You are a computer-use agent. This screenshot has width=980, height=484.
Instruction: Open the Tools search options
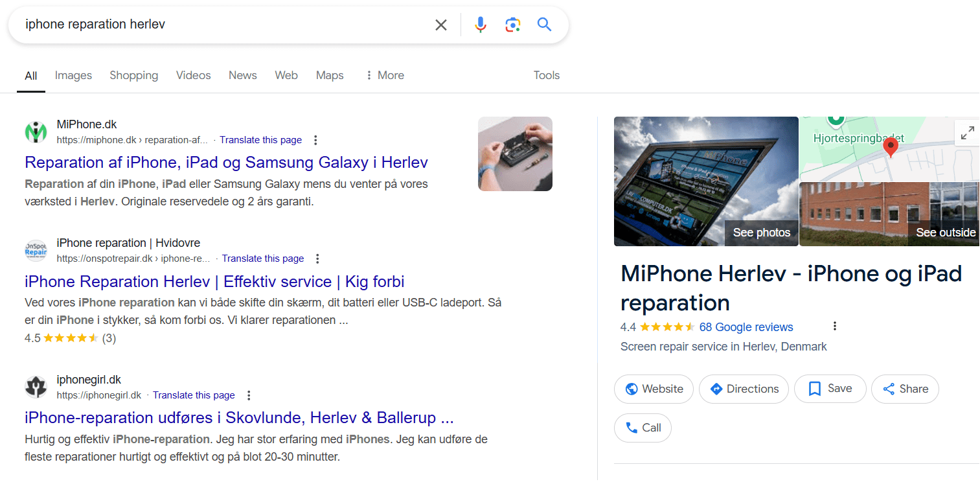(546, 75)
